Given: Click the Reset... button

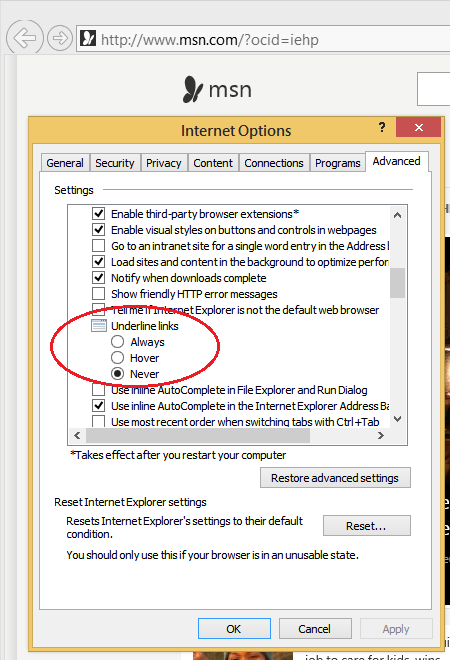Looking at the screenshot, I should (x=367, y=525).
